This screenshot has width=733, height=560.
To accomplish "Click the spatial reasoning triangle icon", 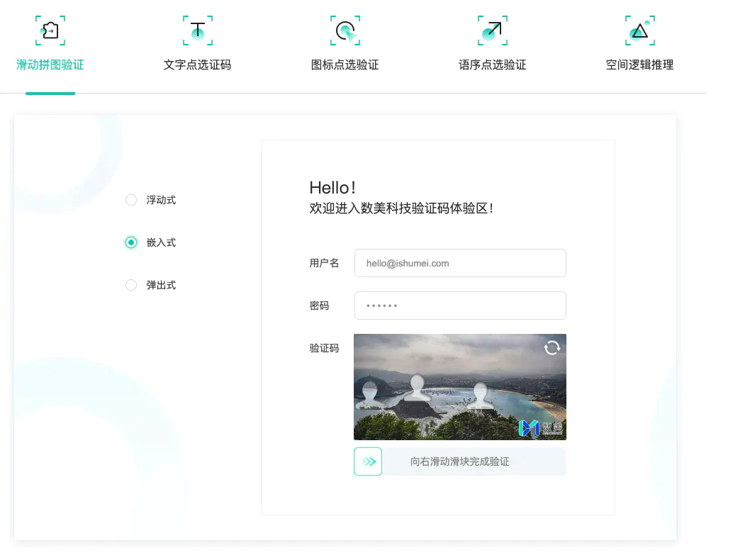I will (x=640, y=30).
